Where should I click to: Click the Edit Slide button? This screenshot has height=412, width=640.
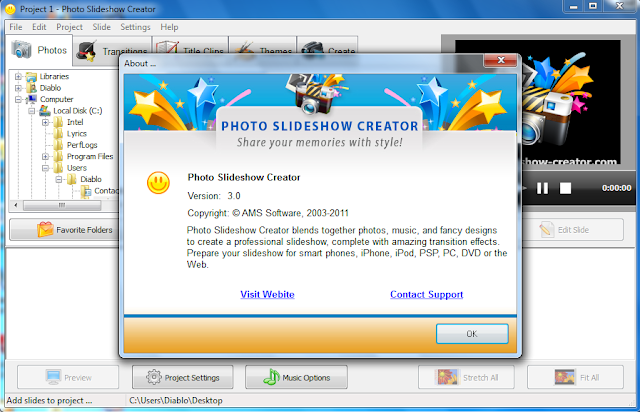[573, 229]
